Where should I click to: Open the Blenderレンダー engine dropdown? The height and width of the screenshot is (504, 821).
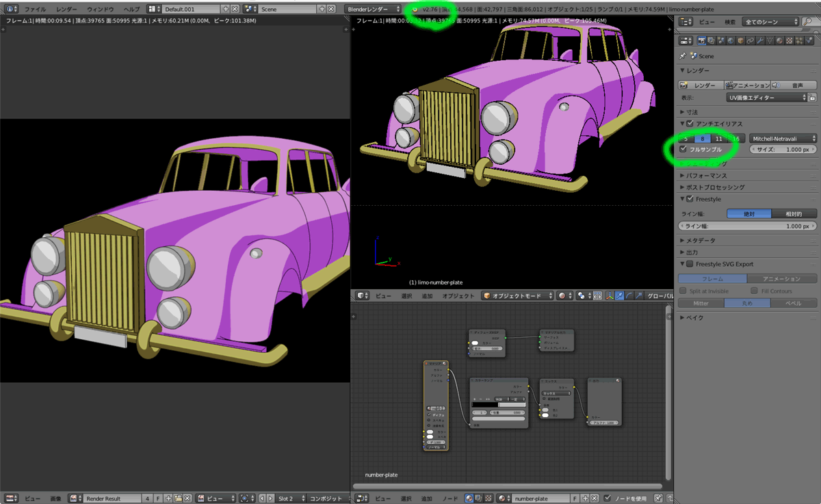374,9
